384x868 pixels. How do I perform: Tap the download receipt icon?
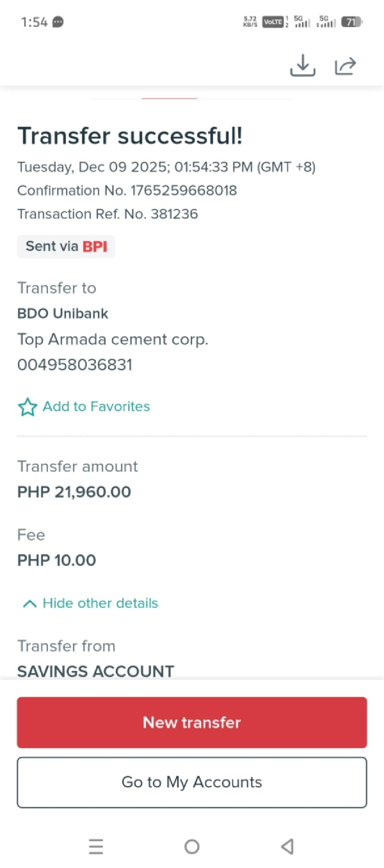pos(303,65)
